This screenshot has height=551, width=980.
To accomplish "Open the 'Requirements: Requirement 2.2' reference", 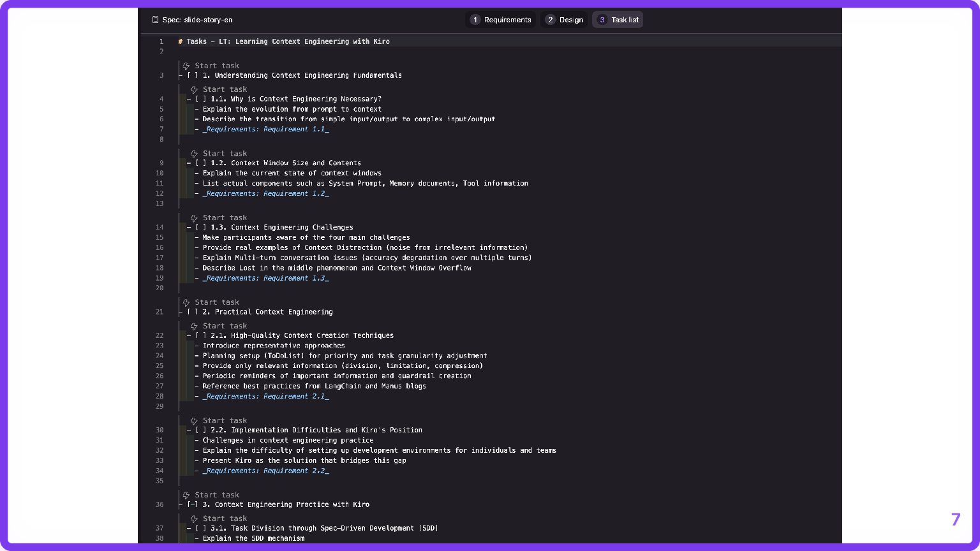I will tap(266, 471).
